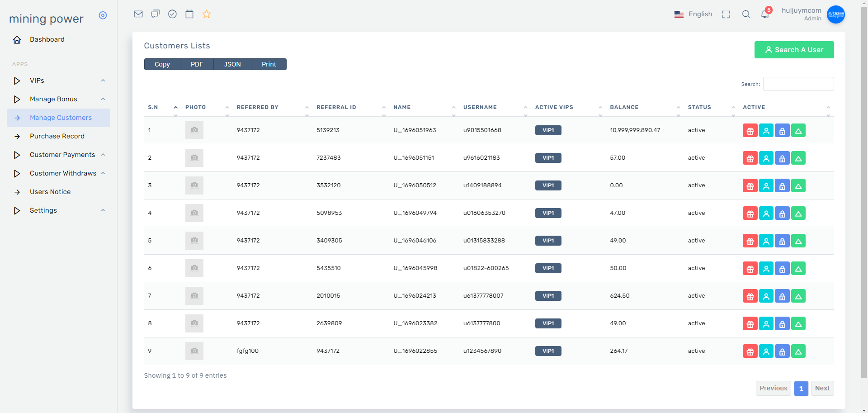
Task: Toggle fullscreen mode icon
Action: [726, 14]
